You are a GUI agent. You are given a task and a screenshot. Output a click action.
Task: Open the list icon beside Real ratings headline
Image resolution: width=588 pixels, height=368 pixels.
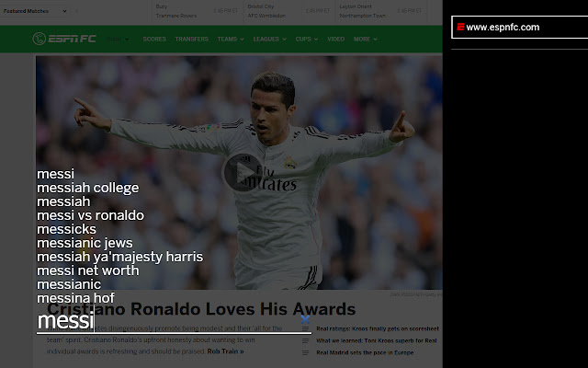click(306, 328)
